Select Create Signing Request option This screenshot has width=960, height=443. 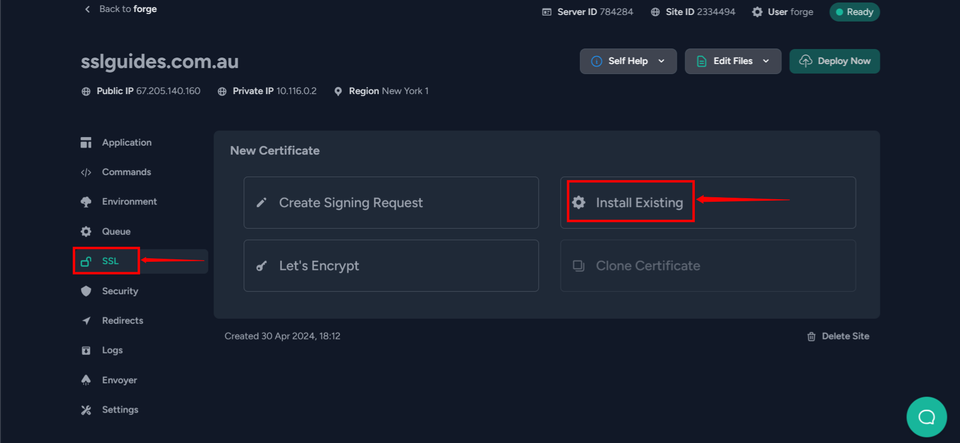pyautogui.click(x=391, y=203)
